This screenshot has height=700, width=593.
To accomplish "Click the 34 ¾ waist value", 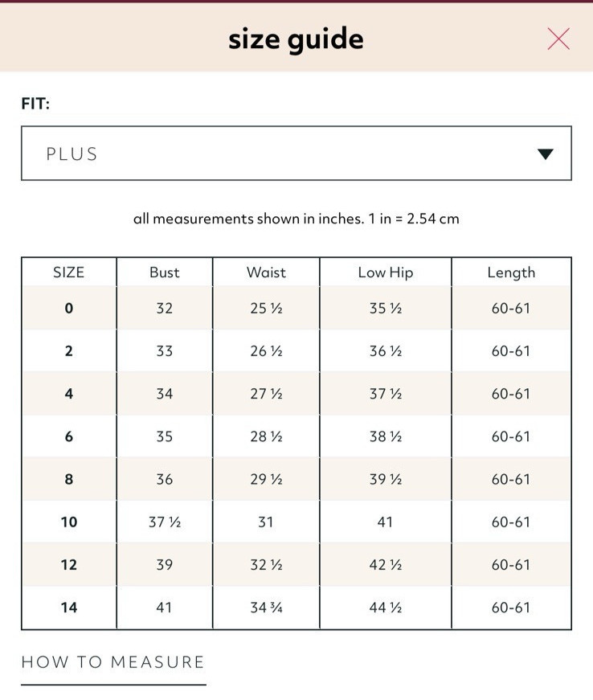I will pyautogui.click(x=266, y=608).
